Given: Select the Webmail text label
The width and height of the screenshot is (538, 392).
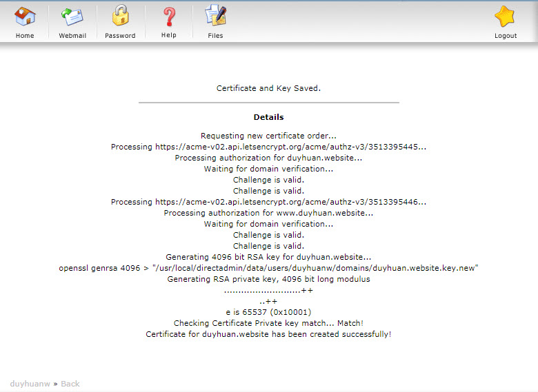Looking at the screenshot, I should coord(72,36).
